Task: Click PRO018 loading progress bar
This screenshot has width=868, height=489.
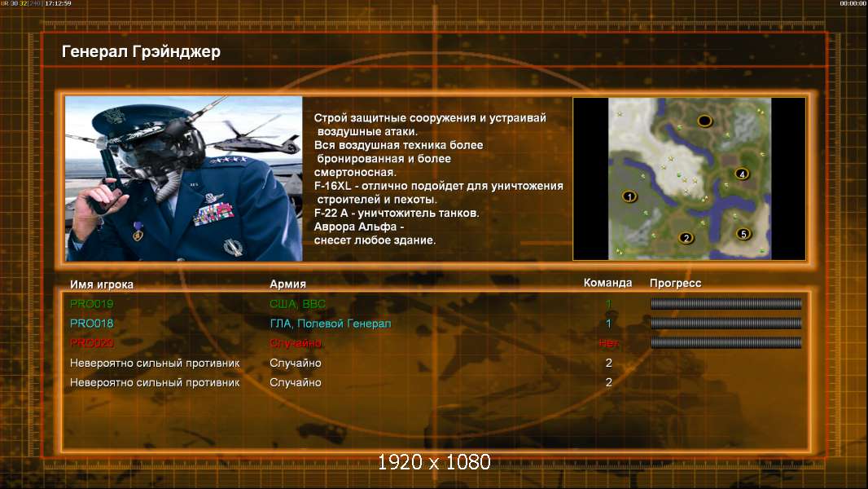Action: tap(726, 323)
